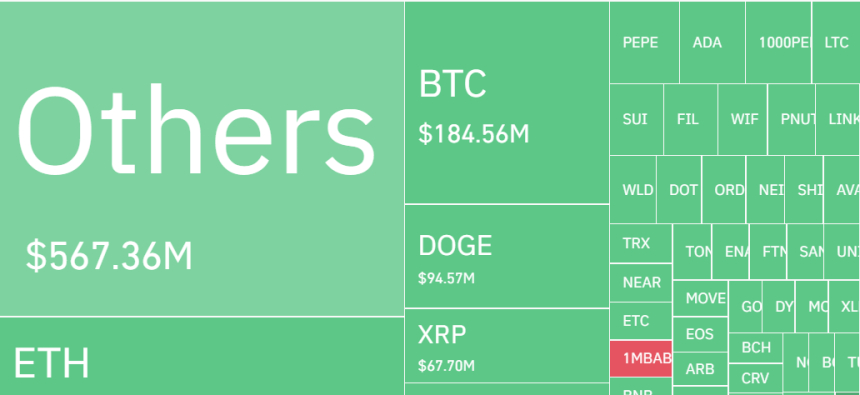
Task: Open the DOGE $94.57M tile
Action: tap(507, 256)
